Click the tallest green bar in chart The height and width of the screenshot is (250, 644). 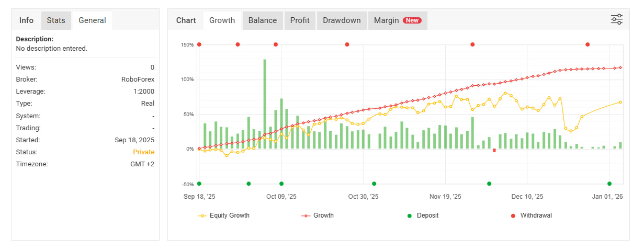coord(265,105)
